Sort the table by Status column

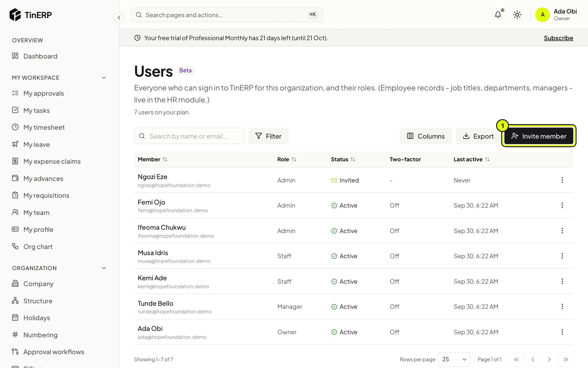click(x=343, y=159)
